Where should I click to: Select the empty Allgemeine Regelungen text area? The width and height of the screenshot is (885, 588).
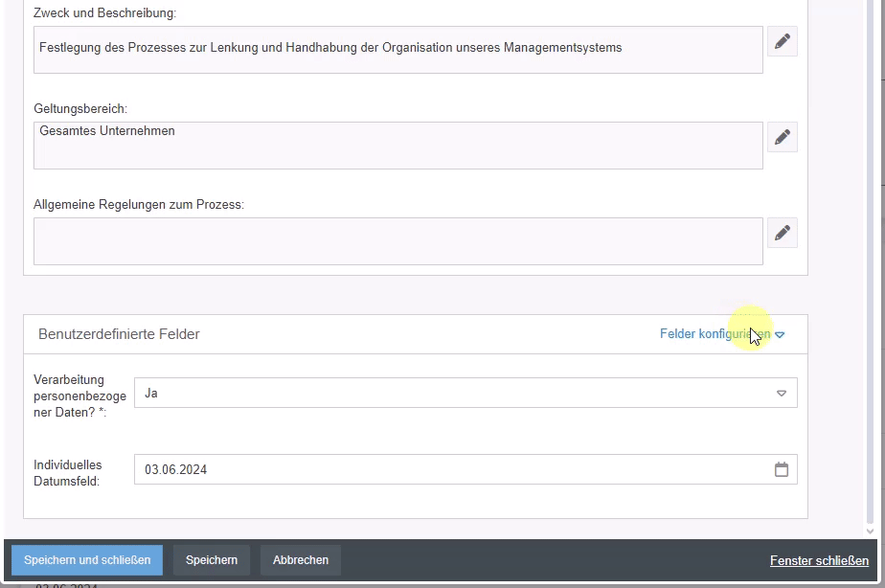point(397,241)
